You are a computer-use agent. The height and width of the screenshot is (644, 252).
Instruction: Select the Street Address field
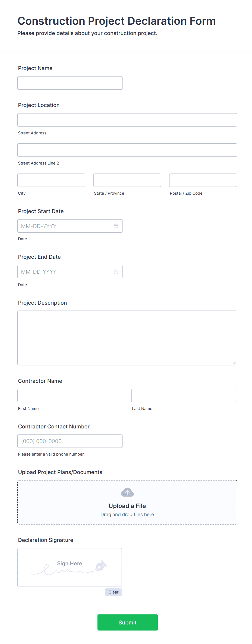pyautogui.click(x=127, y=119)
